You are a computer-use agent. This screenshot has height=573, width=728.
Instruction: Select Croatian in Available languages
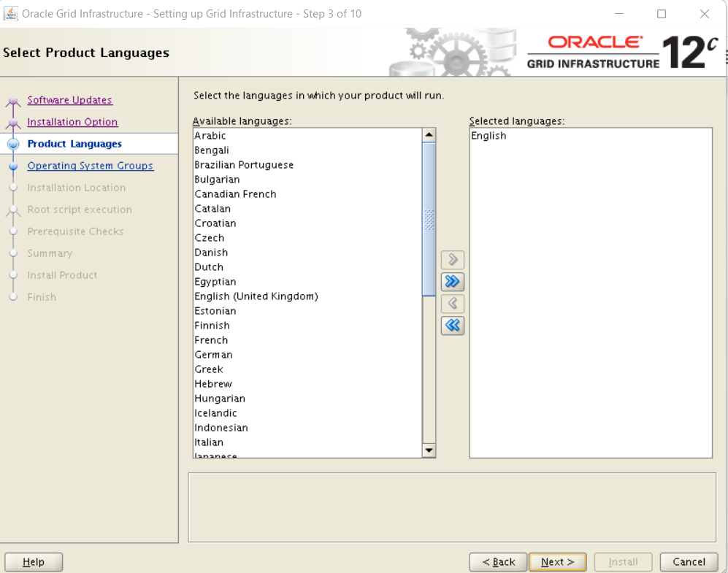[307, 223]
